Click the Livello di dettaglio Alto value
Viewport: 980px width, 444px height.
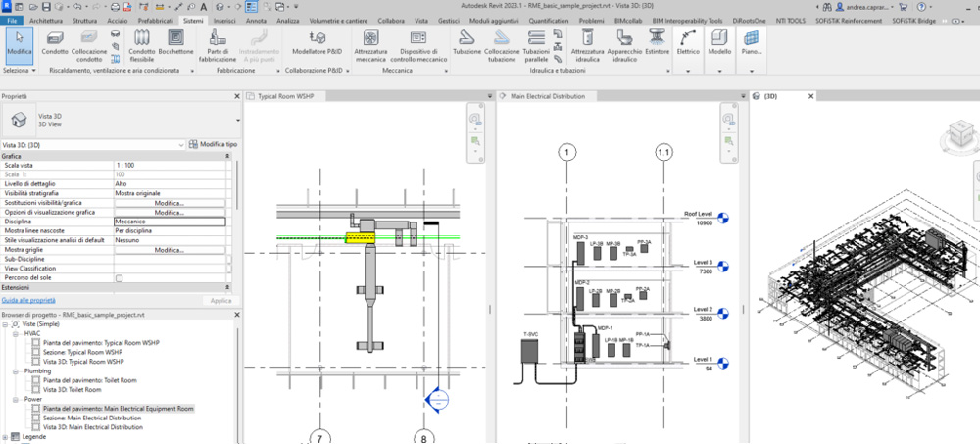170,184
